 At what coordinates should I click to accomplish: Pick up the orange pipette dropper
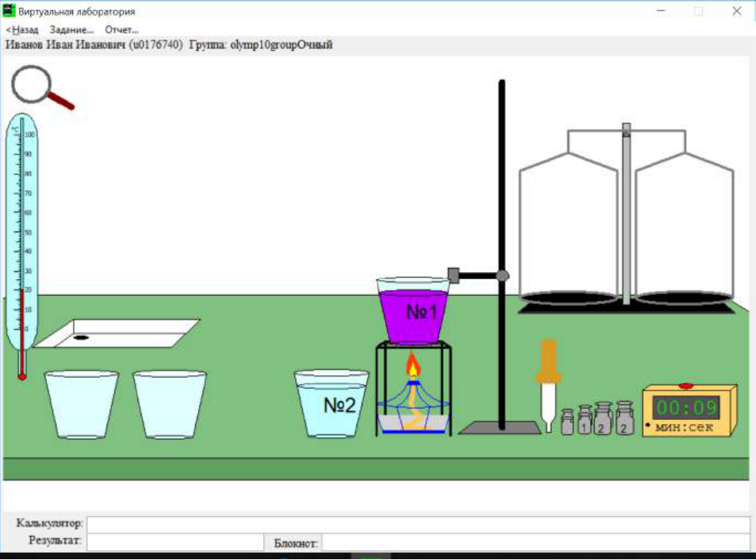tap(549, 385)
